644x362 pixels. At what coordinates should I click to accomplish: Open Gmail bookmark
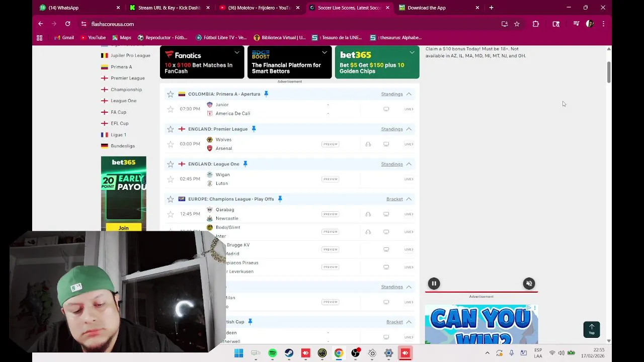64,38
